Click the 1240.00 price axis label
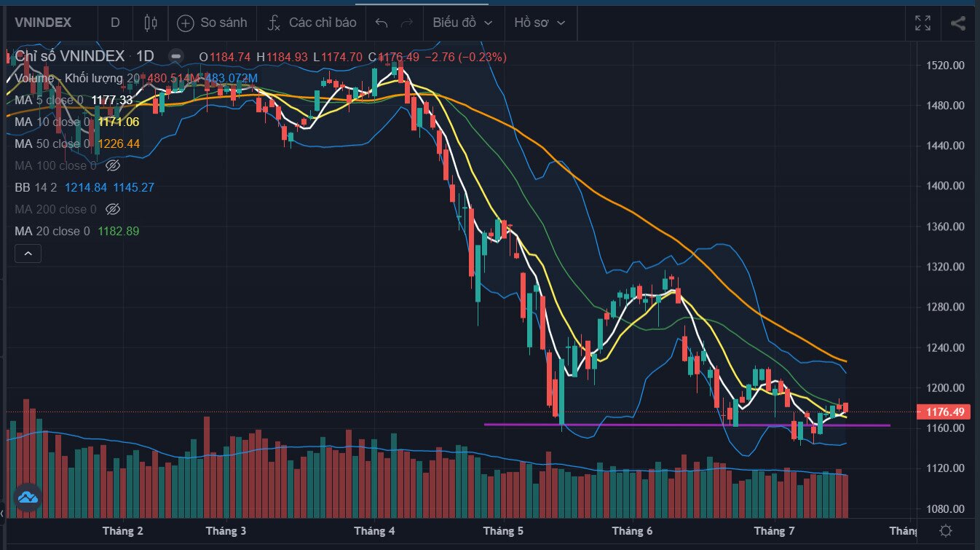This screenshot has width=980, height=550. pos(944,347)
